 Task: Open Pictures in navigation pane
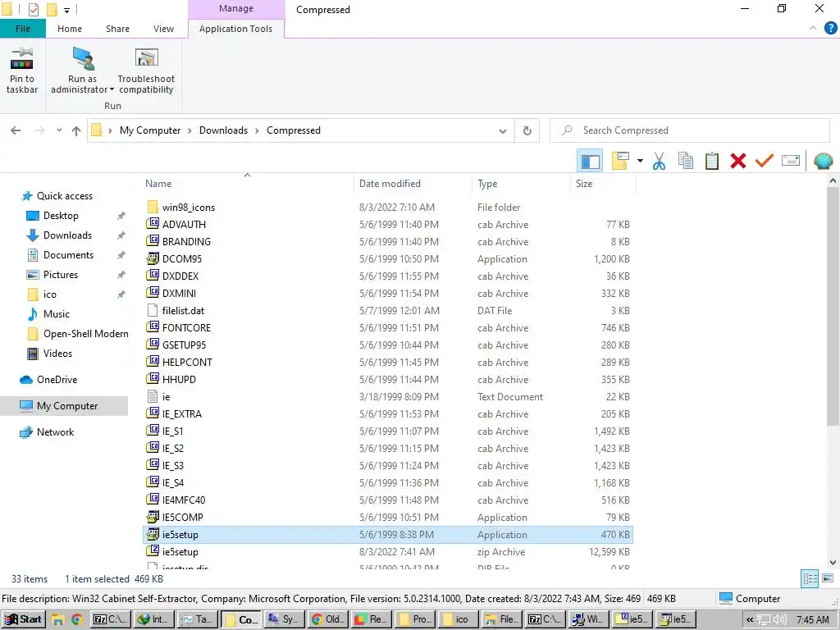[60, 274]
